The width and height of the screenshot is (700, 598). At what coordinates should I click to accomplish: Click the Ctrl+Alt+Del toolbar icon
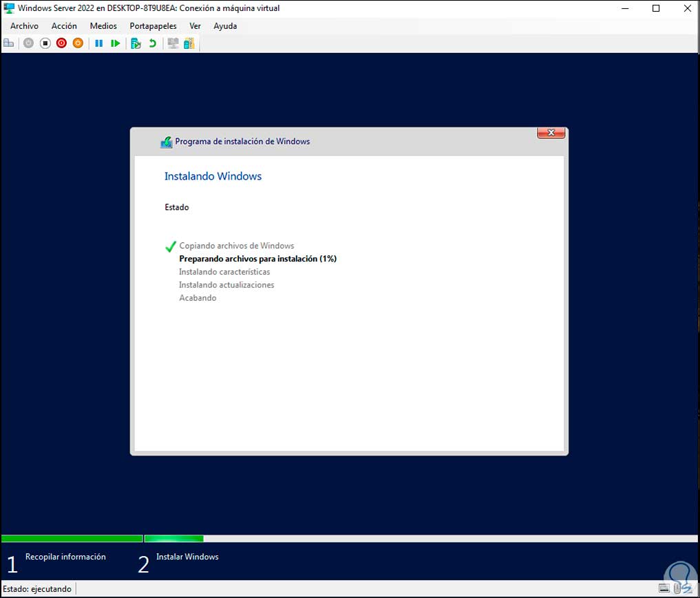click(8, 43)
